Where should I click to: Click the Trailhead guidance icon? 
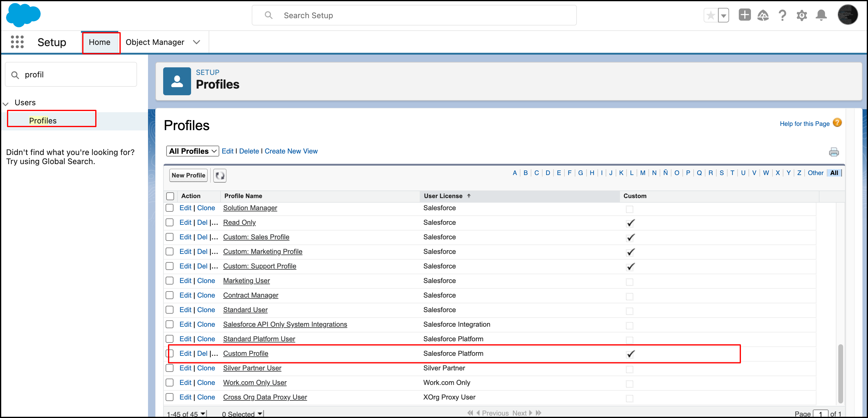click(763, 15)
